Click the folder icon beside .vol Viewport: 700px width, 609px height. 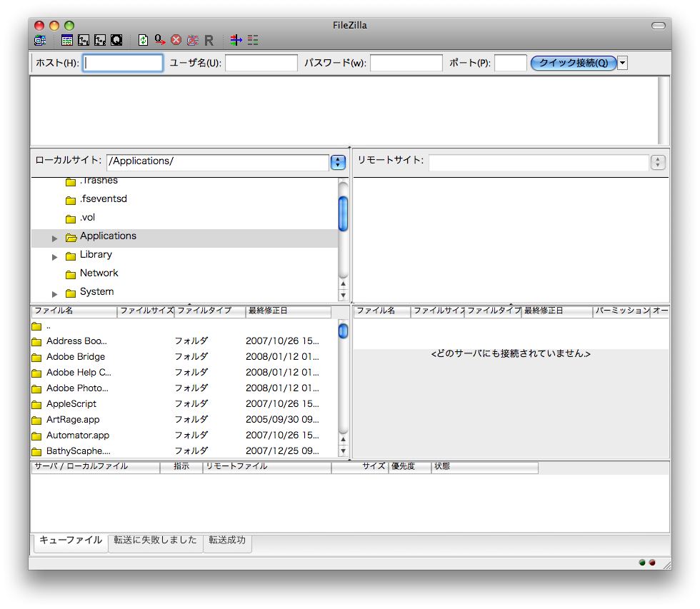coord(71,218)
